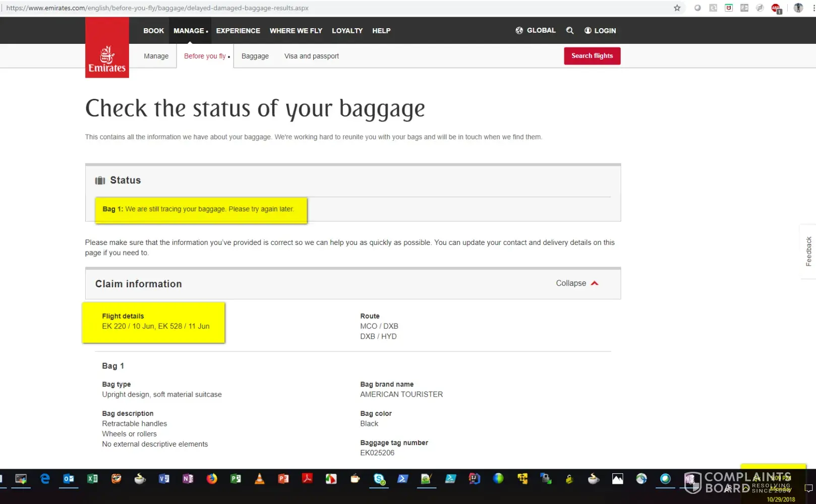816x504 pixels.
Task: Open the HELP menu
Action: tap(381, 31)
